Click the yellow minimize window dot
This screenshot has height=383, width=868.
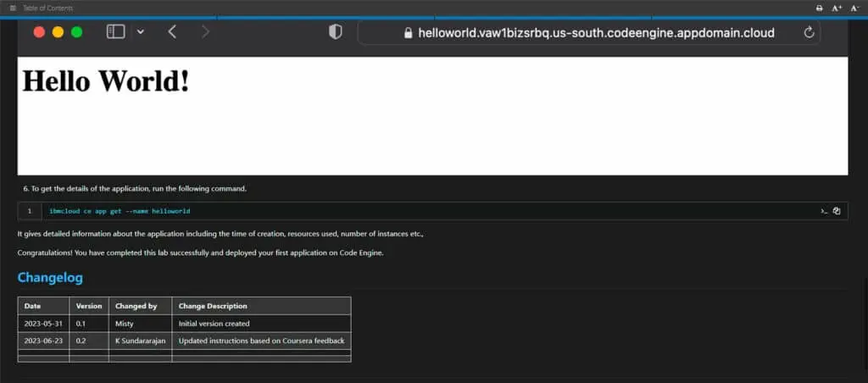pyautogui.click(x=58, y=32)
